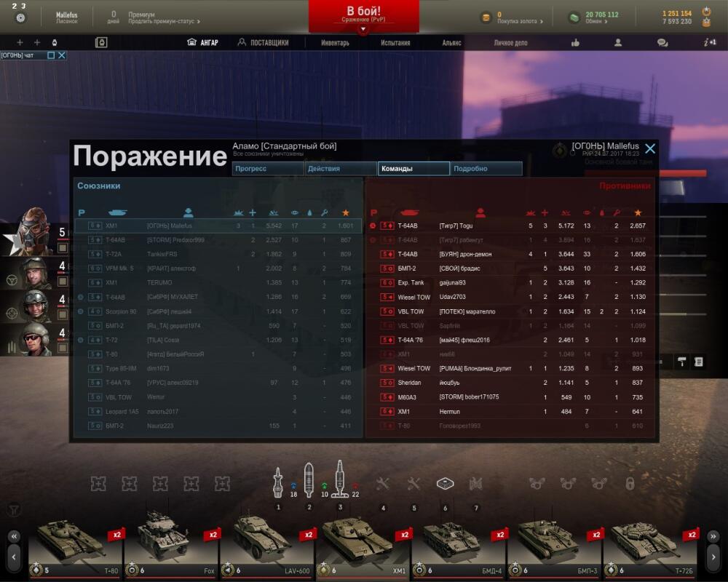The width and height of the screenshot is (728, 582).
Task: Close the [ОГОНЬ] чат tab
Action: pyautogui.click(x=62, y=55)
